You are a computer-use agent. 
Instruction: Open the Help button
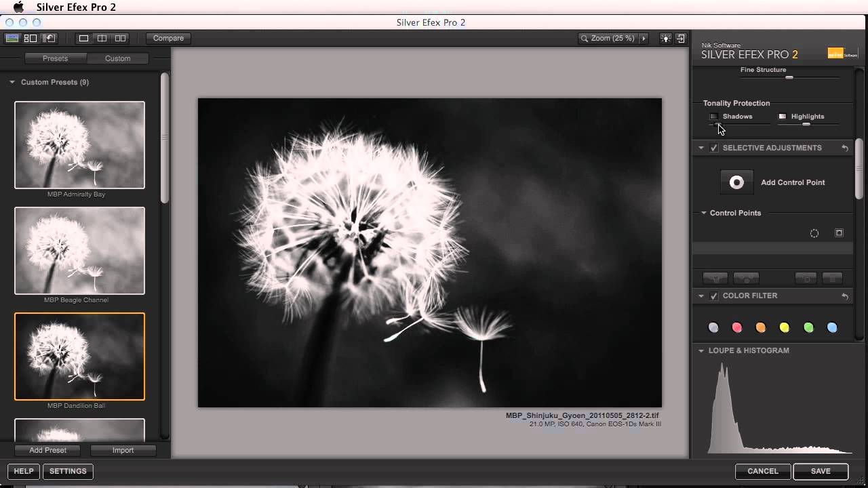click(x=24, y=471)
